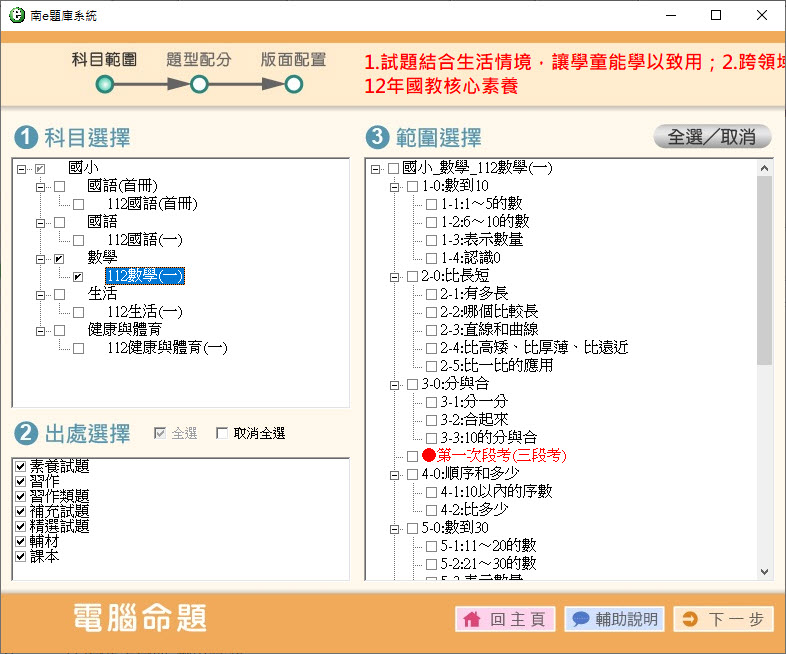
Task: Collapse the 數學 subject node
Action: (41, 258)
